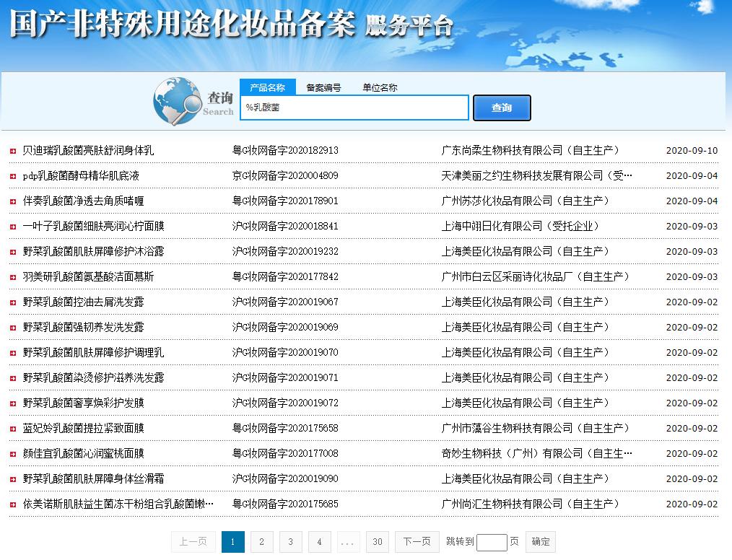Viewport: 732px width, 560px height.
Task: Click red bullet icon beside 蓝妃妗乳酸菌提拉紧致面膜
Action: pos(13,429)
